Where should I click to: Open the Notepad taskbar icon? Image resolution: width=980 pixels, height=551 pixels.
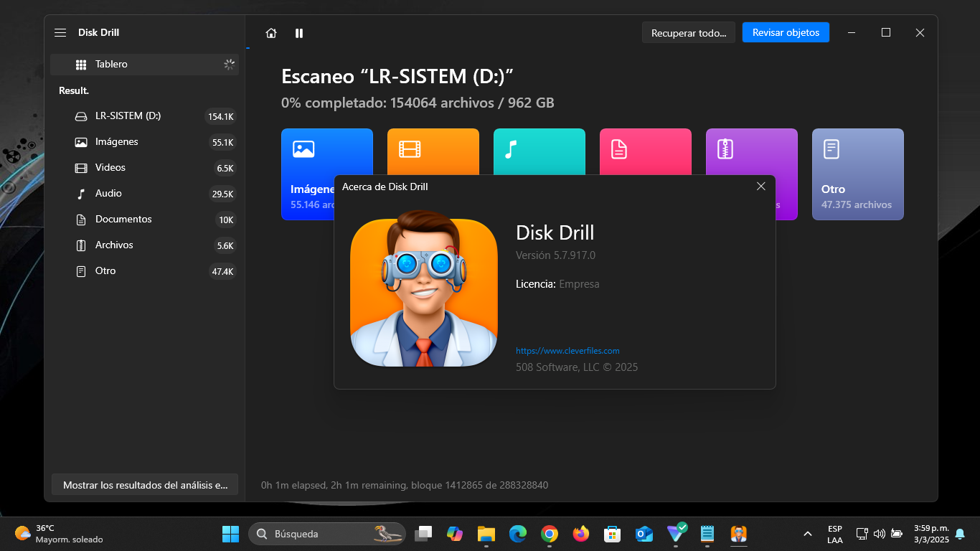tap(707, 534)
